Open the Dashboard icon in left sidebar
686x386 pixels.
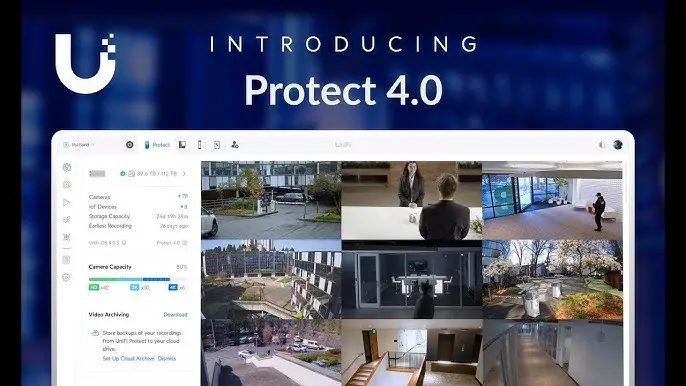66,167
